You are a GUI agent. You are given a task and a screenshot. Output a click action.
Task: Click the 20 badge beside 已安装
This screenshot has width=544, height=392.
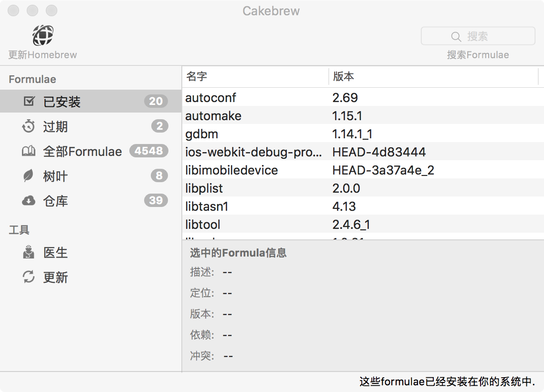pyautogui.click(x=156, y=101)
